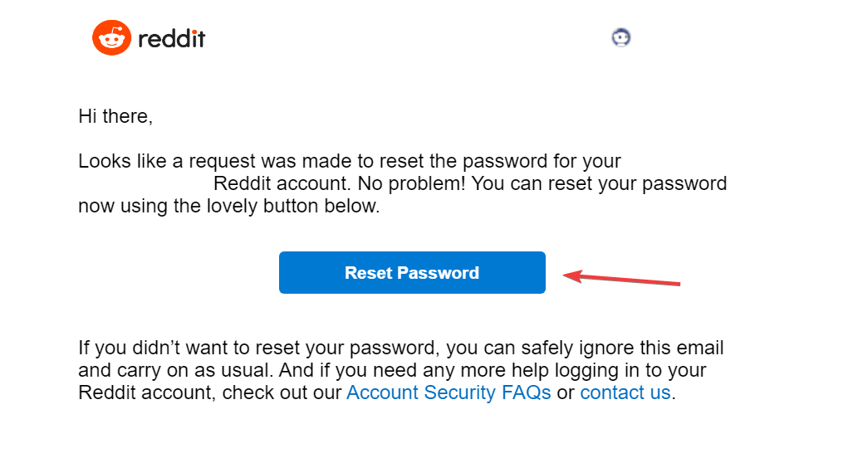Click the red arrow's pointed head
Viewport: 868px width, 463px height.
[572, 275]
